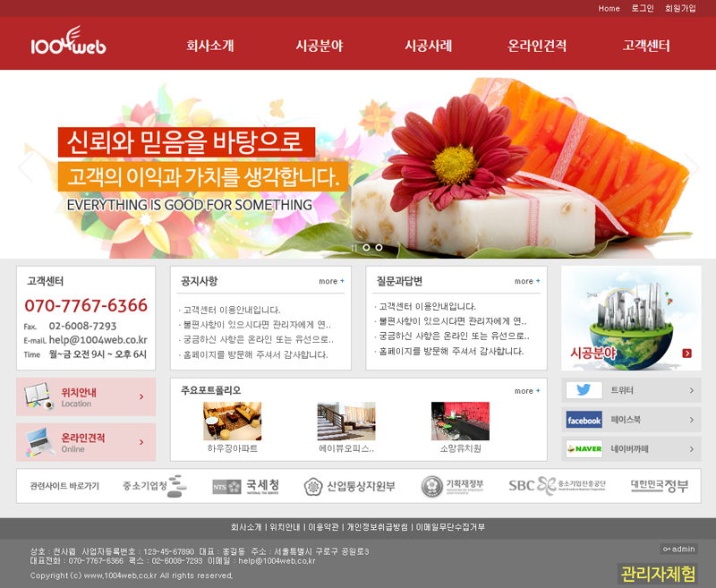Image resolution: width=716 pixels, height=588 pixels.
Task: Select the last carousel indicator dot
Action: click(x=379, y=247)
